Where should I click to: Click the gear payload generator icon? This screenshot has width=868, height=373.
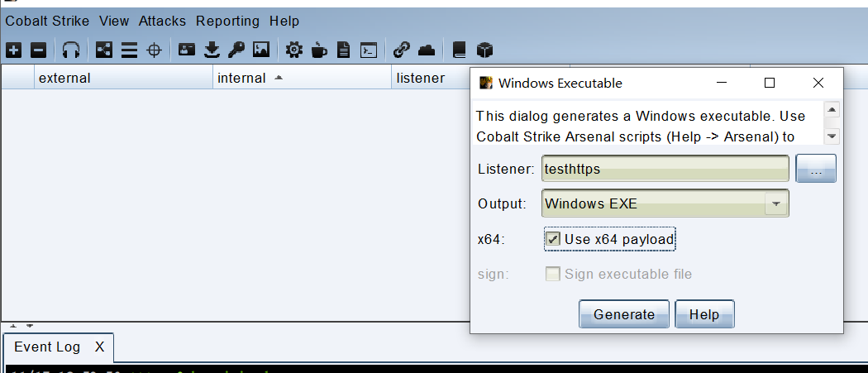294,50
